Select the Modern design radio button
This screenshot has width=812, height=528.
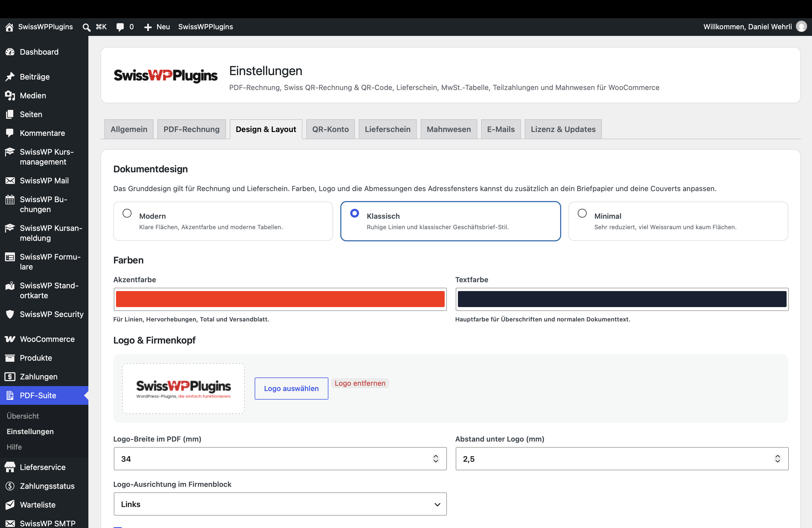point(127,213)
